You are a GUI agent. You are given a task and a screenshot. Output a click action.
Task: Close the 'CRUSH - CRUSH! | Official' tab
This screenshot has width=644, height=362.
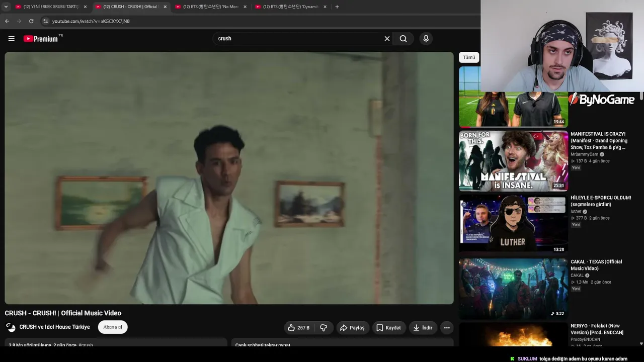coord(165,7)
